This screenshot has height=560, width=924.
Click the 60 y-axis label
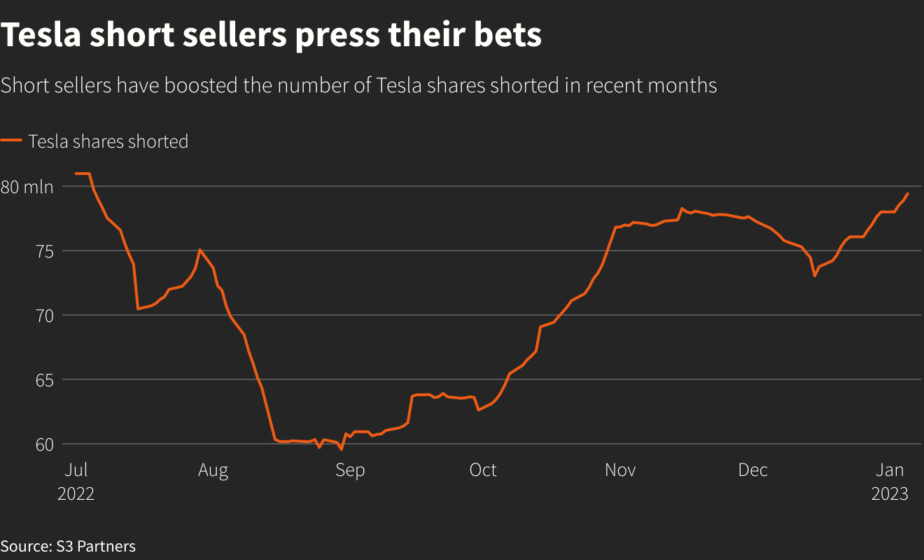13,444
